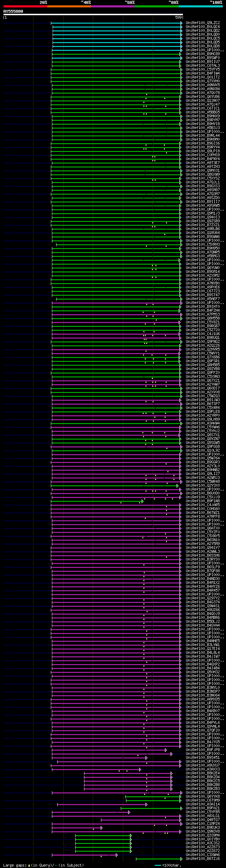
Task: Click hit label UniRef100_Q9LPI8
Action: point(203,151)
